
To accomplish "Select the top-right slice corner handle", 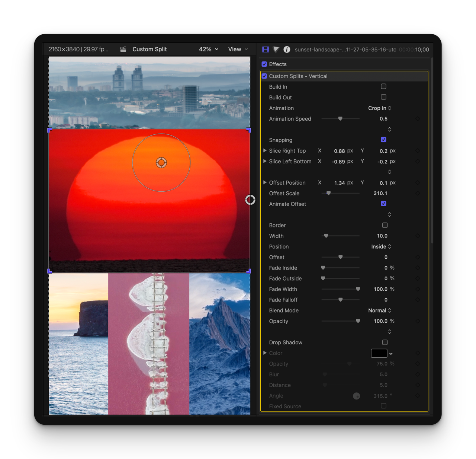I will pyautogui.click(x=249, y=130).
